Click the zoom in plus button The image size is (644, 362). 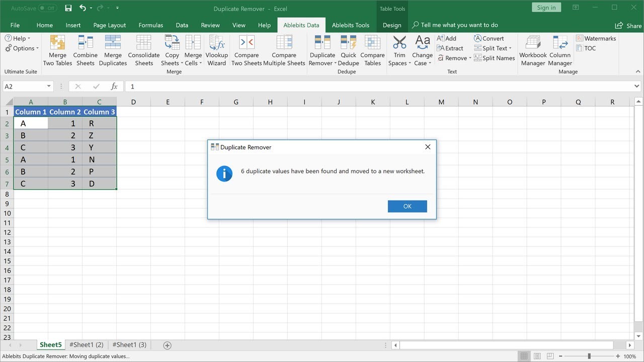[x=618, y=356]
